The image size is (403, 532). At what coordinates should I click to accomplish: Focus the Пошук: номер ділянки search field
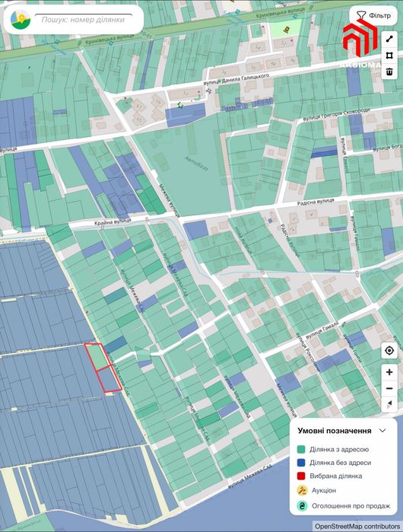point(84,20)
